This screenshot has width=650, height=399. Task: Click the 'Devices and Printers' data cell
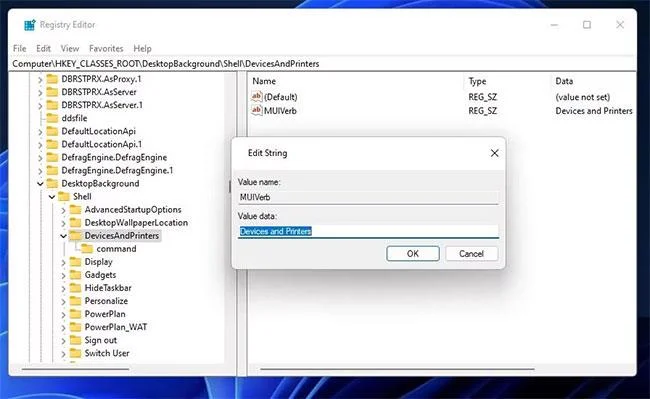pyautogui.click(x=594, y=111)
